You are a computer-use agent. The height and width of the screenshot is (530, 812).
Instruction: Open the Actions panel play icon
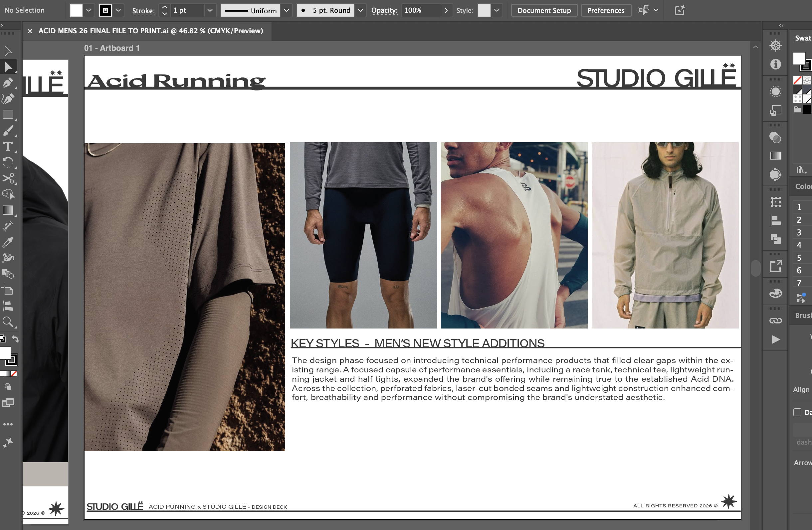pos(775,339)
